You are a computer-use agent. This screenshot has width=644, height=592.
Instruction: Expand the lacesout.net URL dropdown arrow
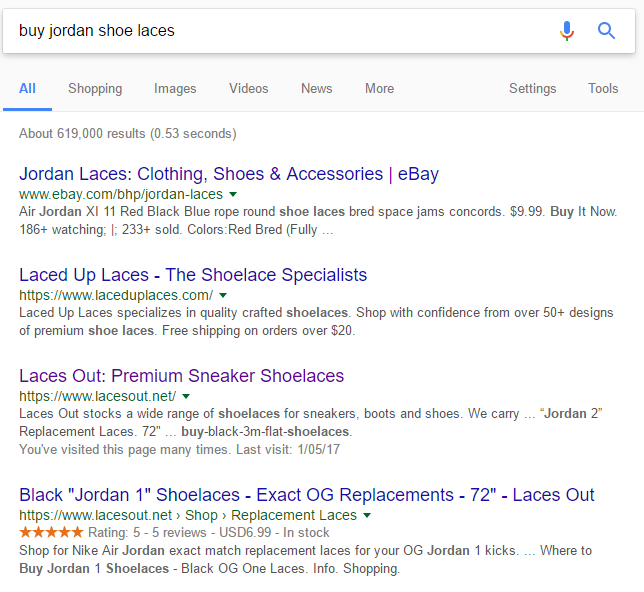pyautogui.click(x=186, y=396)
